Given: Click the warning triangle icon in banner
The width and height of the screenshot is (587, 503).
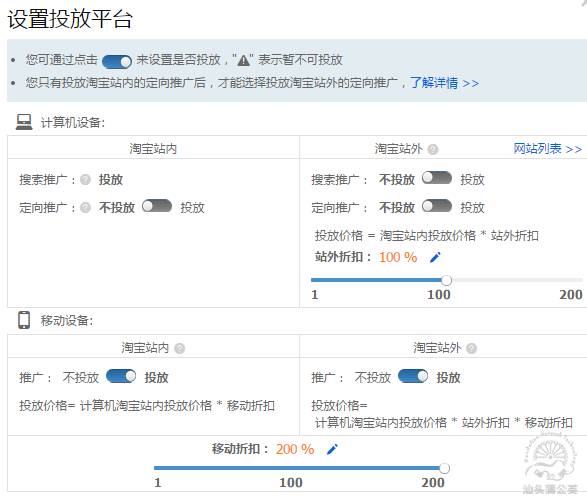Looking at the screenshot, I should (x=244, y=60).
